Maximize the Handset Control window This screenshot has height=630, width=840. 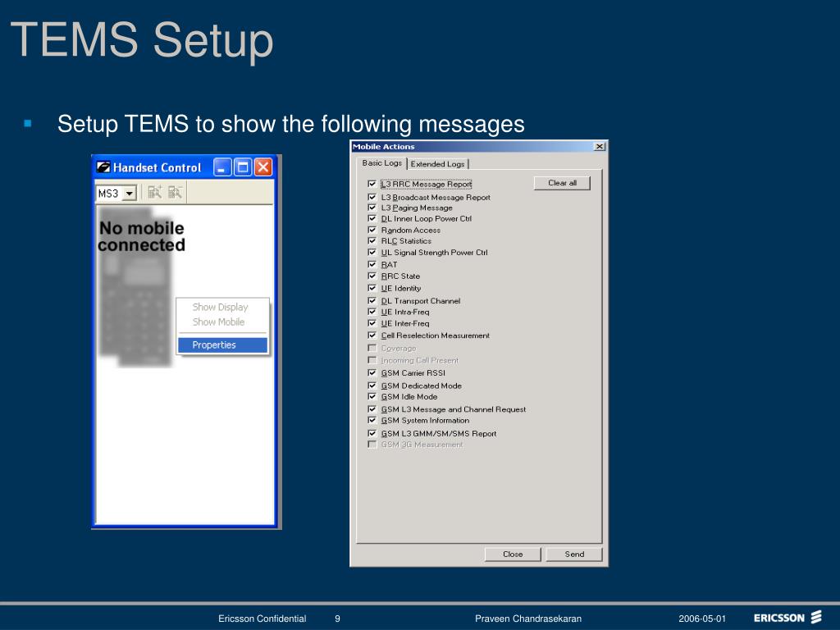[x=243, y=167]
